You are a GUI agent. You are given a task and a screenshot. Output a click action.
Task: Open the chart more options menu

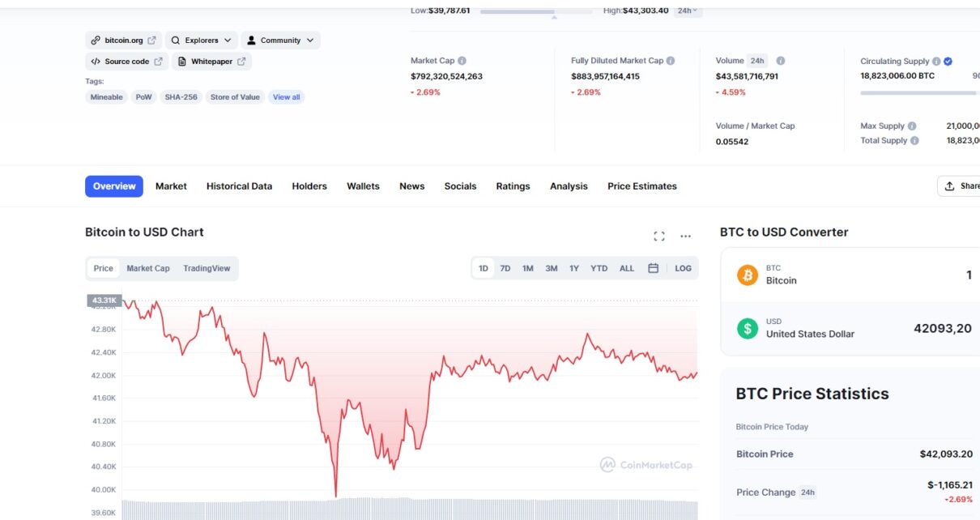tap(686, 237)
